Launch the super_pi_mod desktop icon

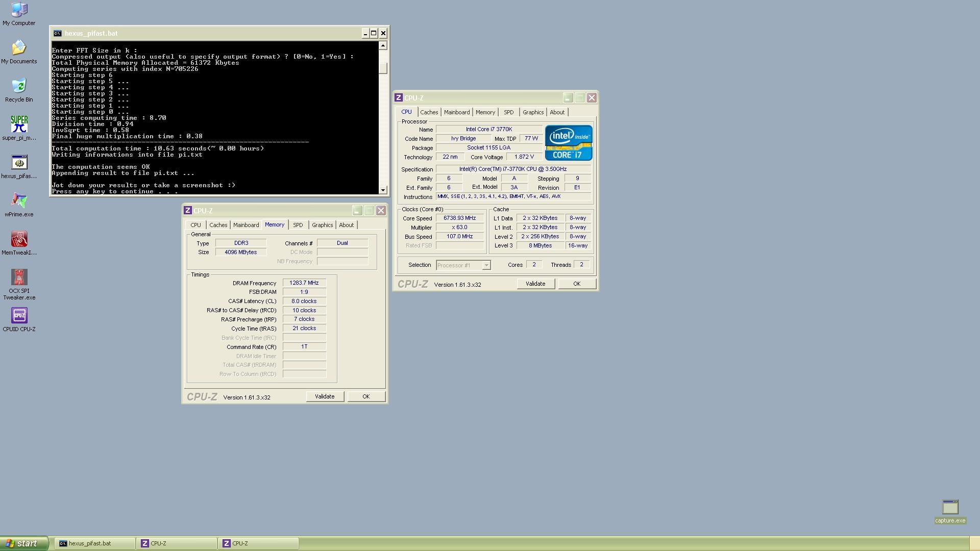19,129
